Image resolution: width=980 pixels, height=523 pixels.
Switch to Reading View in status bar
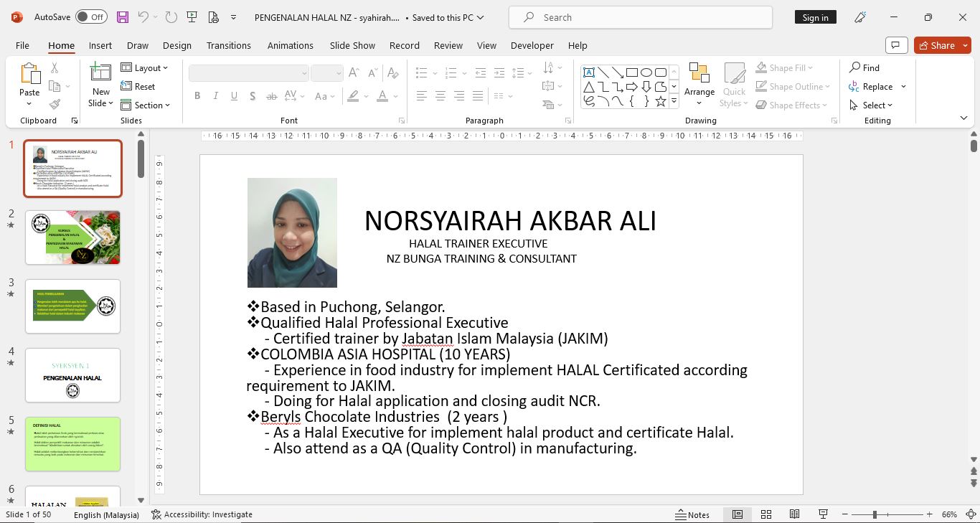(x=794, y=514)
